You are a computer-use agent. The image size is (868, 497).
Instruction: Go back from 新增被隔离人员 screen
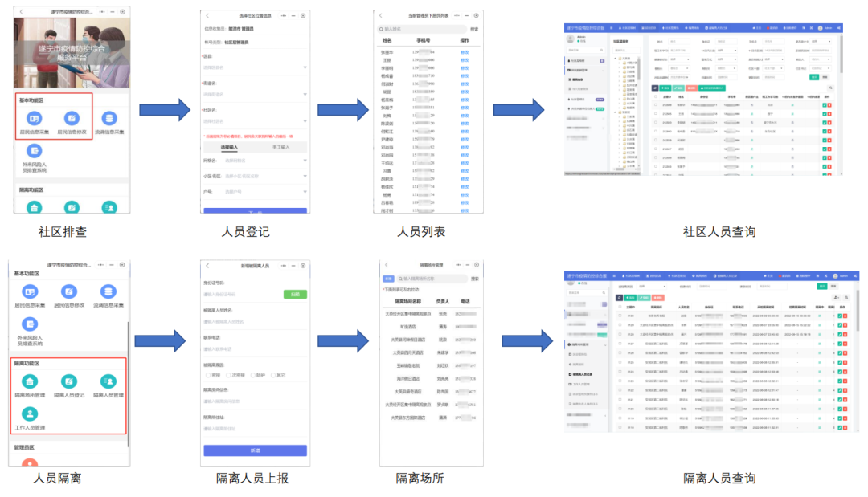click(207, 265)
